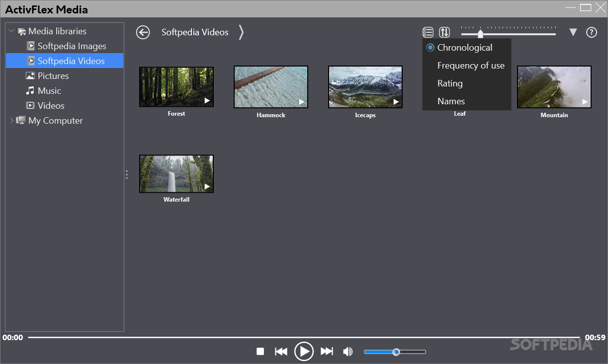The width and height of the screenshot is (608, 364).
Task: Click the Music note icon
Action: [30, 91]
